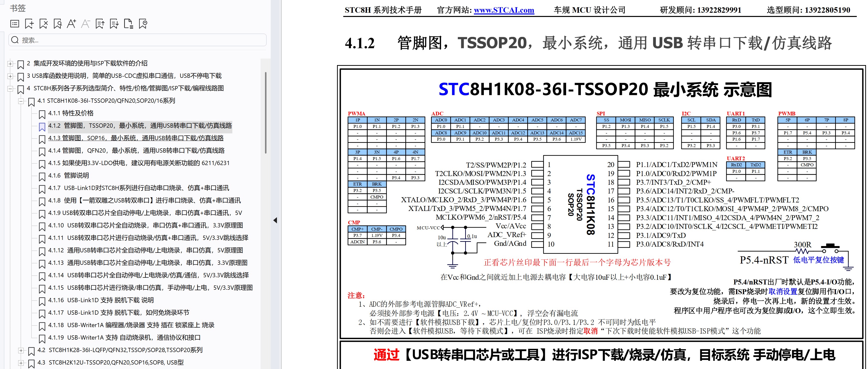
Task: Open bookmark 4.1.3 管脚图，SOP16
Action: 136,138
